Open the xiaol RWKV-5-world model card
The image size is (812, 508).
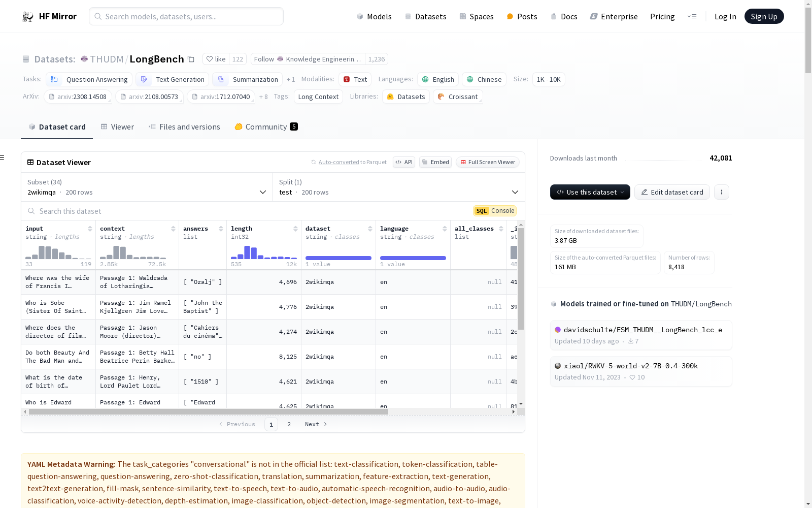click(x=641, y=371)
